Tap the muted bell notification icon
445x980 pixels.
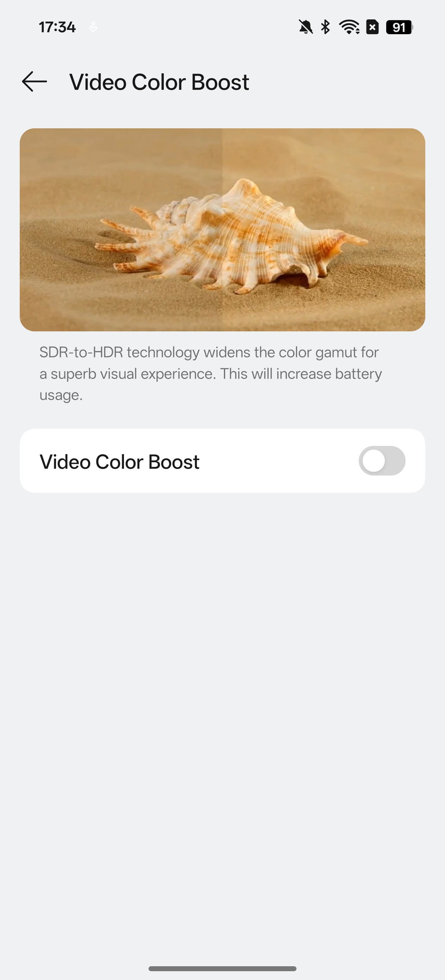[x=306, y=27]
